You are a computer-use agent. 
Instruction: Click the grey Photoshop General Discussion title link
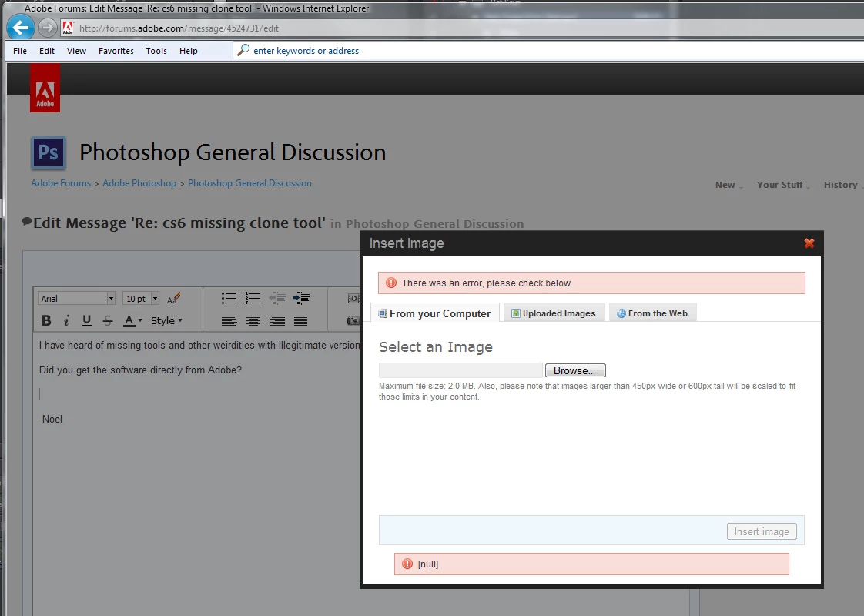coord(435,224)
